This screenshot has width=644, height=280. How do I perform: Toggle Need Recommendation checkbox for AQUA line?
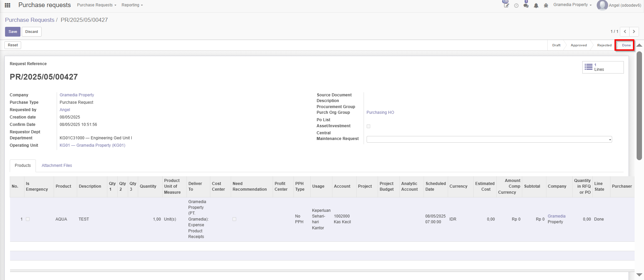coord(234,219)
